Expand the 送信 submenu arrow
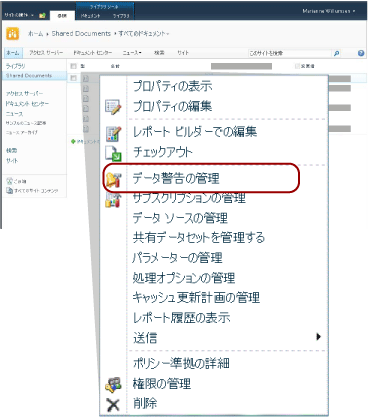Screen dimensions: 368x417 click(318, 337)
